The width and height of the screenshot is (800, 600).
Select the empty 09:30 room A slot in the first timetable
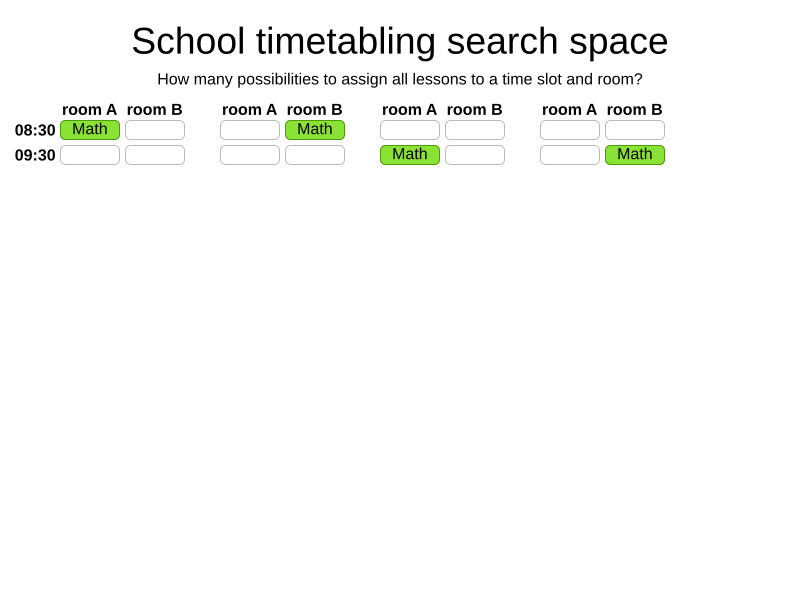click(x=90, y=155)
